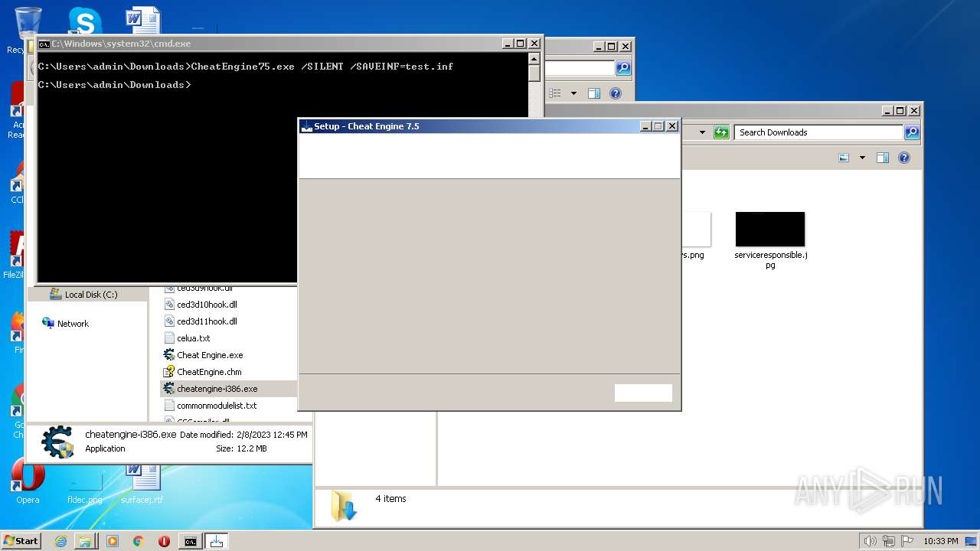Click the Search Downloads field
Image resolution: width=980 pixels, height=551 pixels.
(818, 132)
